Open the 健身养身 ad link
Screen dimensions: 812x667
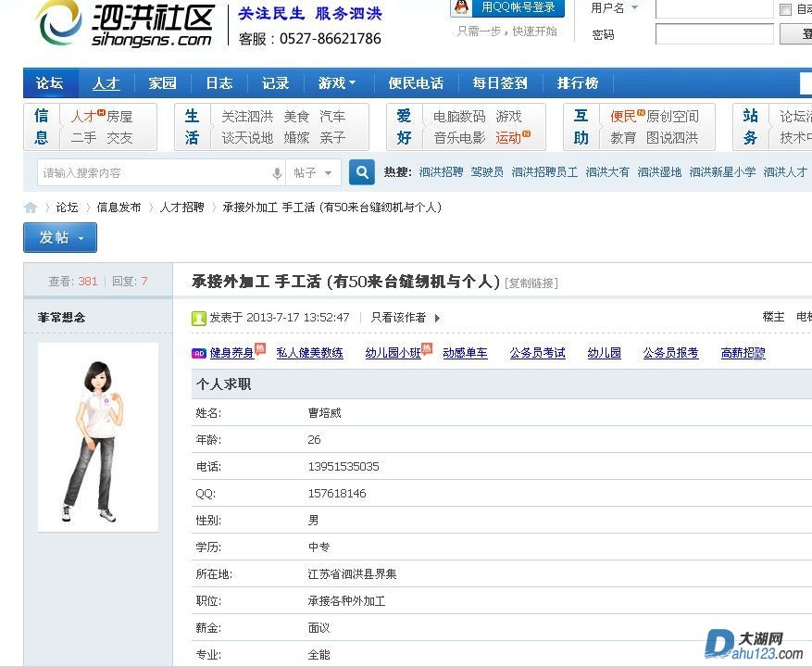[x=231, y=354]
